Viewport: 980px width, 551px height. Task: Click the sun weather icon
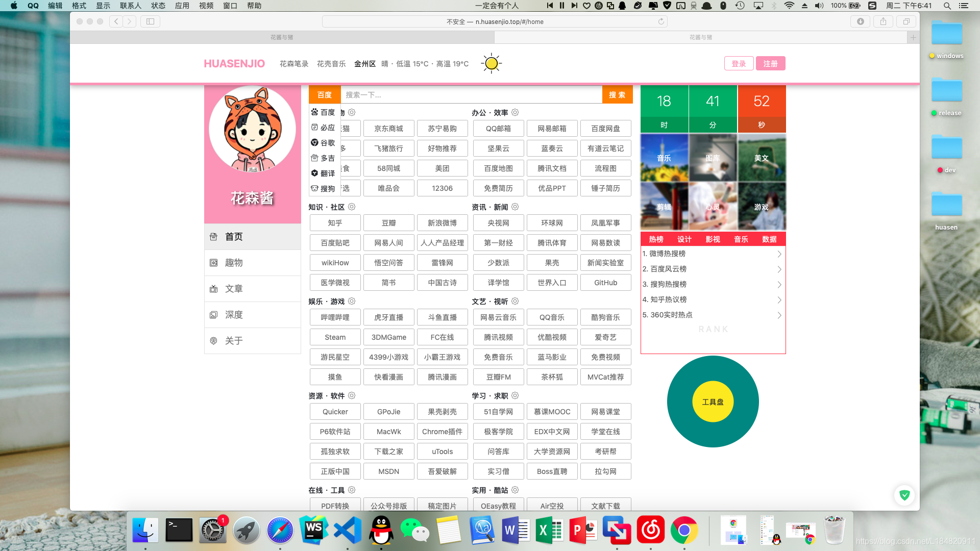click(491, 63)
